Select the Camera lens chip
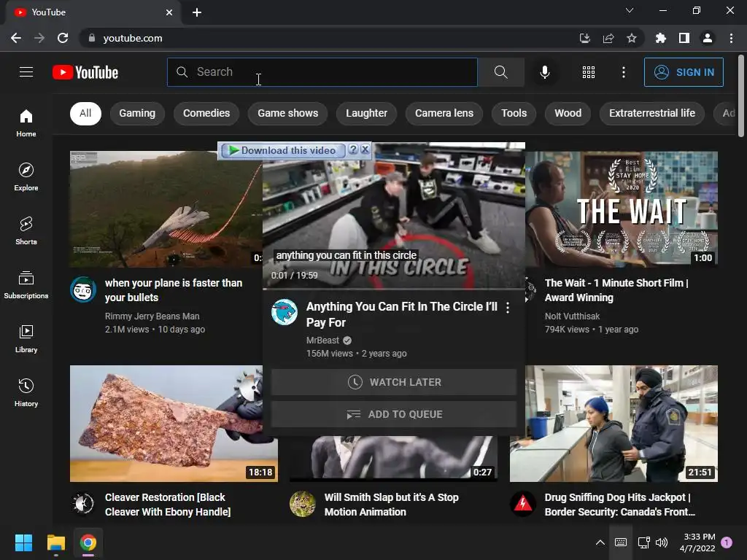Screen dimensions: 747x560 coord(444,113)
